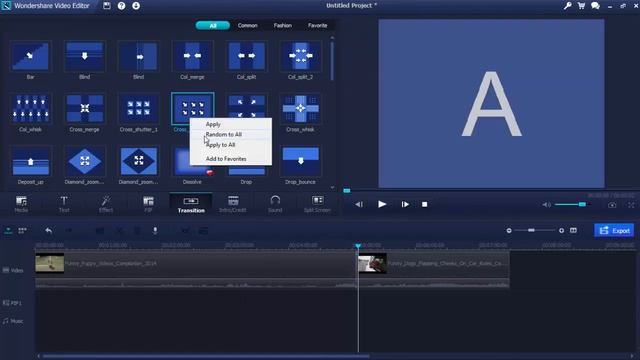
Task: Open the register key icon
Action: [567, 6]
